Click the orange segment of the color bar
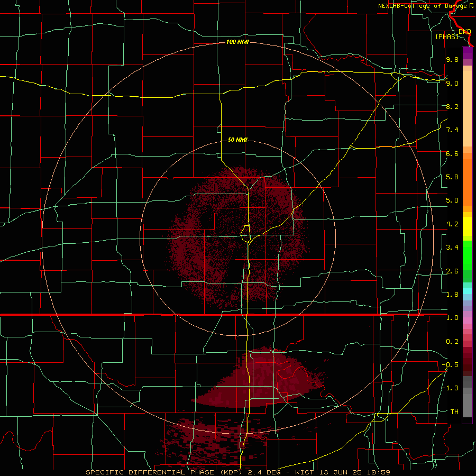 click(467, 183)
